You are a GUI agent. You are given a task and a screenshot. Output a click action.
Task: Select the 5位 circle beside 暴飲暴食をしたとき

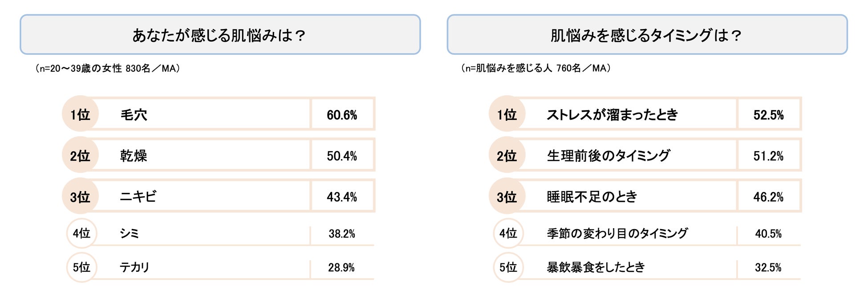(x=508, y=267)
